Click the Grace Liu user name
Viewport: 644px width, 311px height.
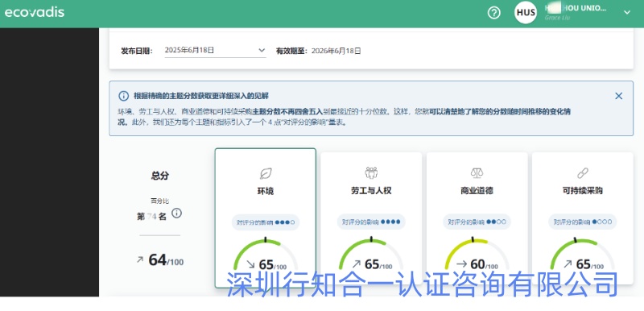(557, 18)
